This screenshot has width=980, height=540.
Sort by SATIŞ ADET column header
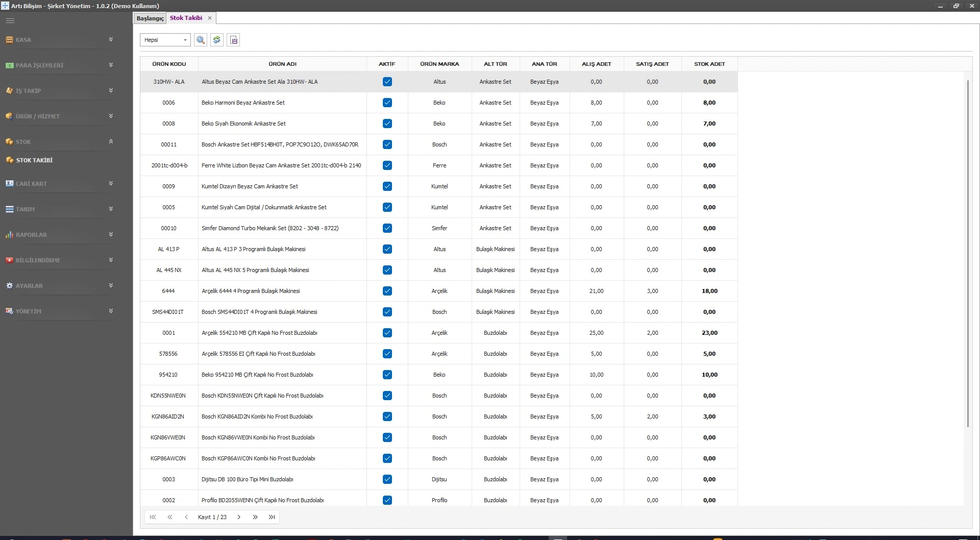click(652, 64)
